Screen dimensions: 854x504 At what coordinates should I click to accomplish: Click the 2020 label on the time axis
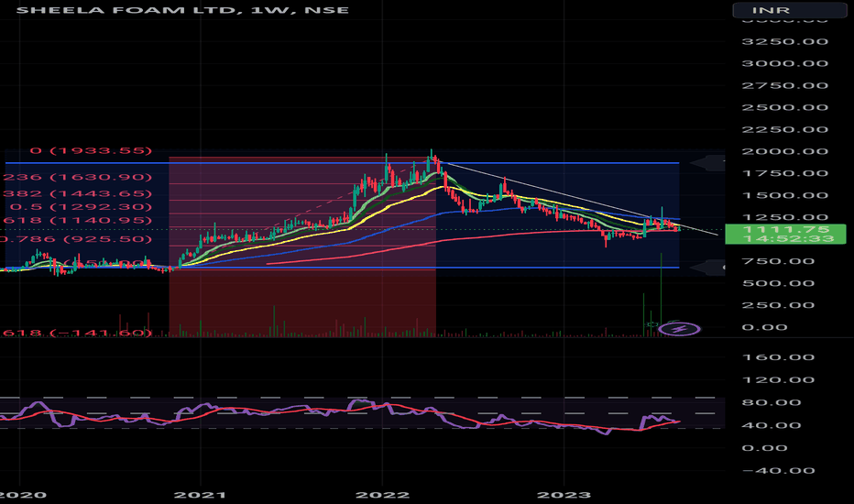pyautogui.click(x=23, y=495)
